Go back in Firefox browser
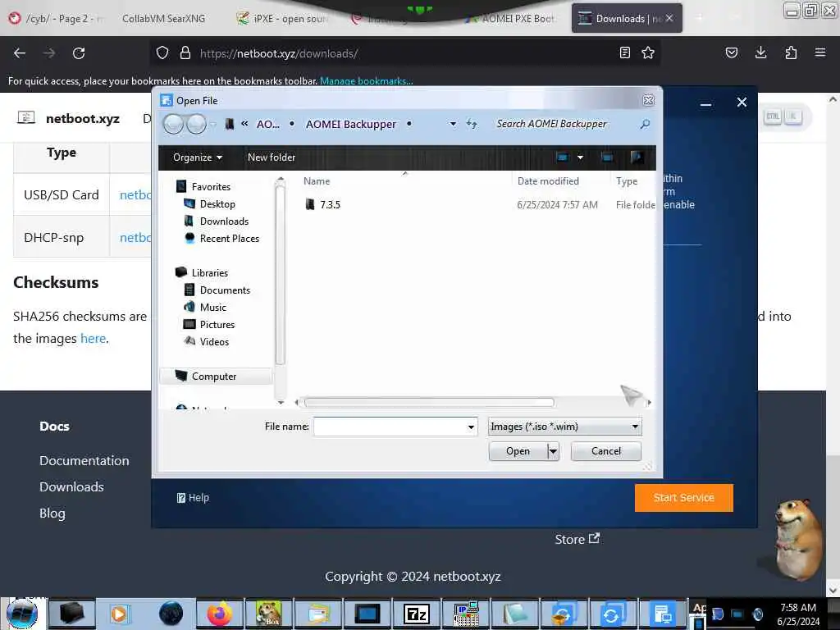This screenshot has height=630, width=840. (20, 53)
